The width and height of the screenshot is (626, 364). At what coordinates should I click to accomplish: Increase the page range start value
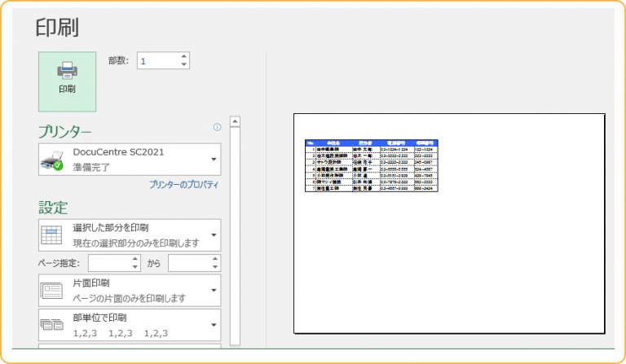coord(135,259)
